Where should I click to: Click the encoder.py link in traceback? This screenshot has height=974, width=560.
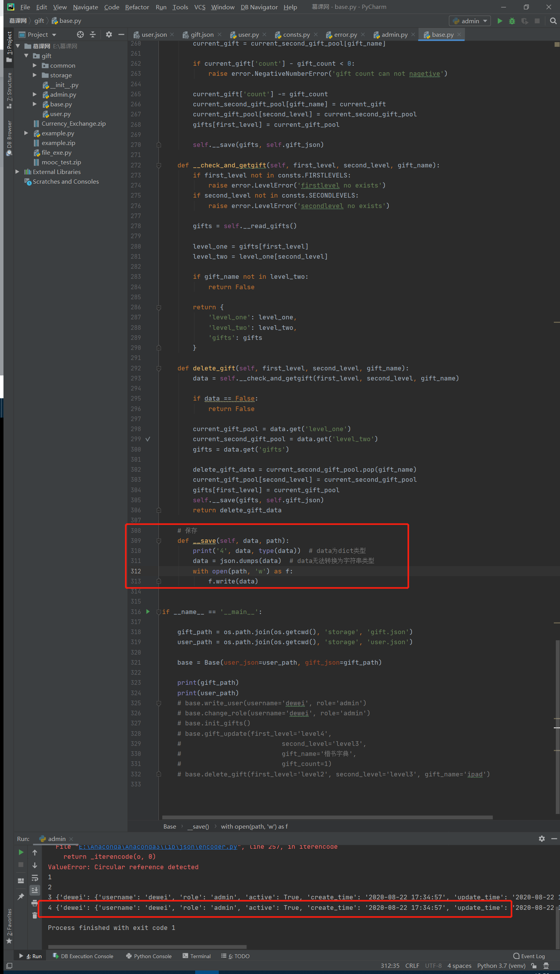158,846
